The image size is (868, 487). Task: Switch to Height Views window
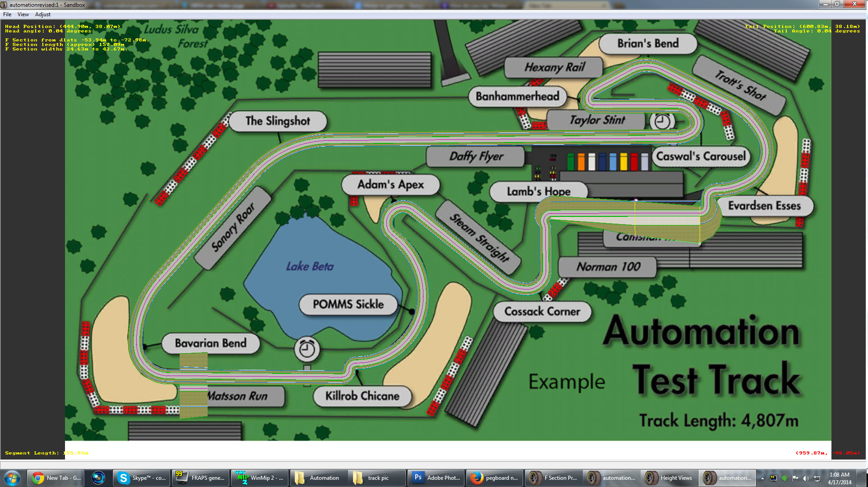coord(670,478)
